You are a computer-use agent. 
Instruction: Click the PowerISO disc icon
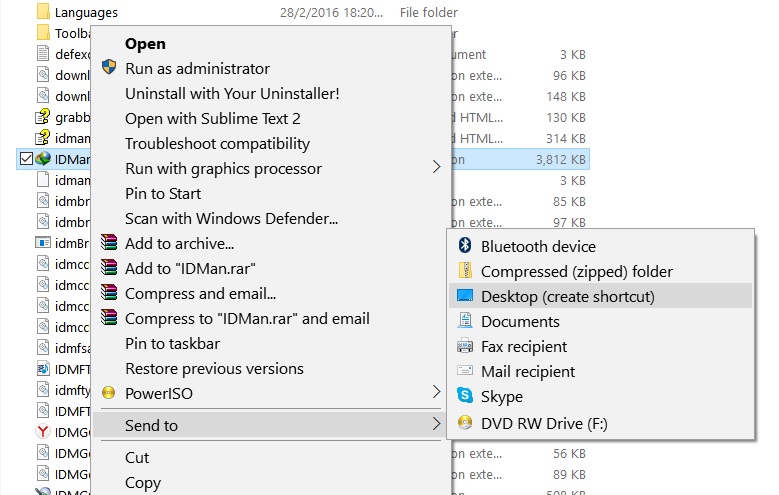coord(109,394)
